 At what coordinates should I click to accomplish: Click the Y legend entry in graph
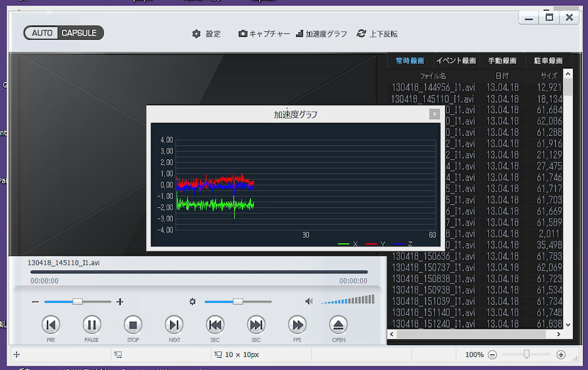(x=376, y=244)
